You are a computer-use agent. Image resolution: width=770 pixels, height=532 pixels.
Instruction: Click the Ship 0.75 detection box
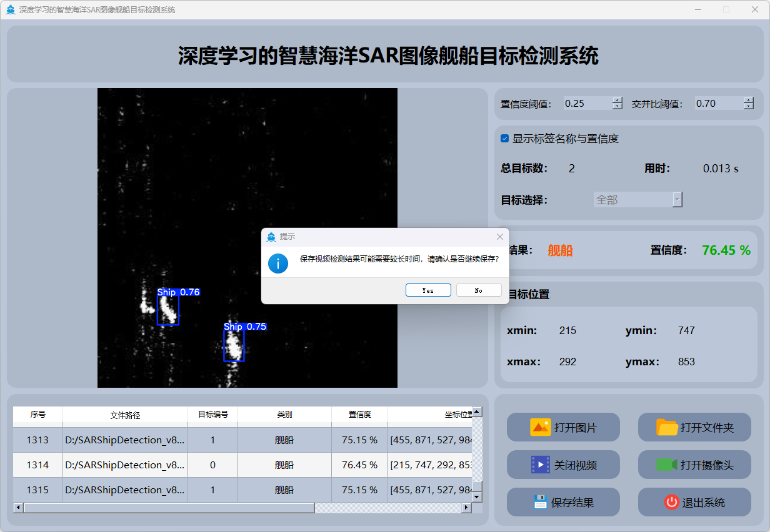coord(234,346)
